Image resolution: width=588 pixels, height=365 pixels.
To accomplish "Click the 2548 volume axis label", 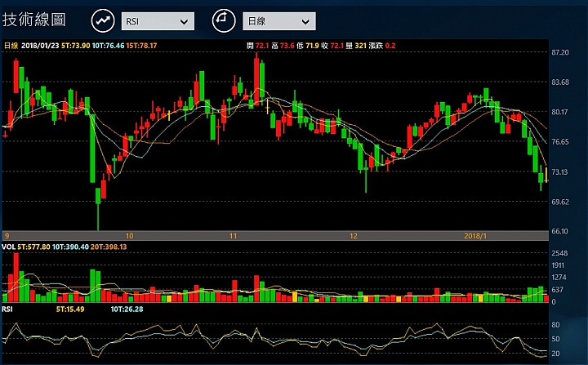I will (559, 253).
